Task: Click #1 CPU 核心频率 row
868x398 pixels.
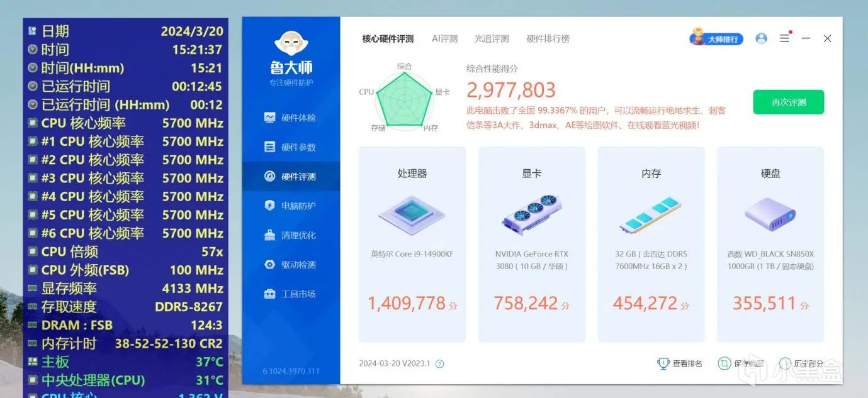Action: click(x=126, y=141)
